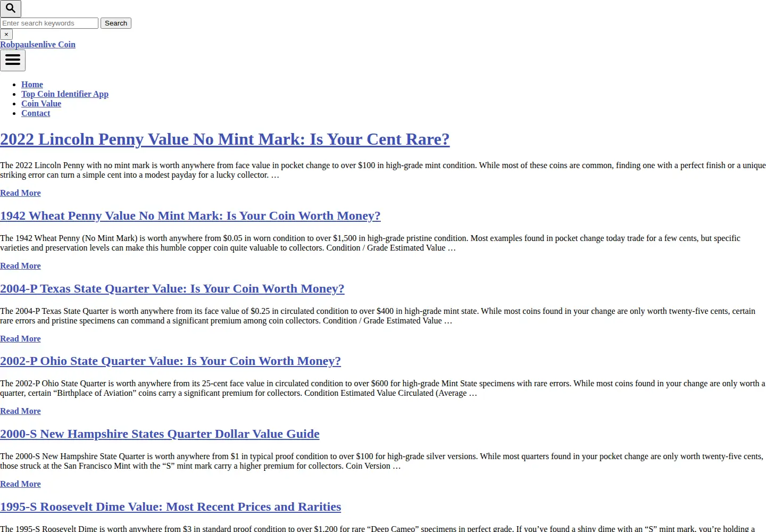
Task: Read More under the Ohio State Quarter post
Action: click(20, 411)
